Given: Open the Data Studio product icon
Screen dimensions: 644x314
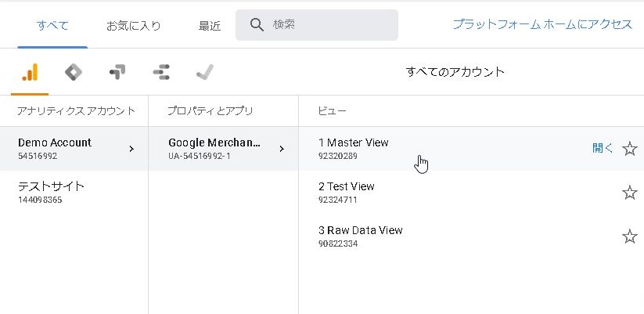Looking at the screenshot, I should click(x=161, y=73).
